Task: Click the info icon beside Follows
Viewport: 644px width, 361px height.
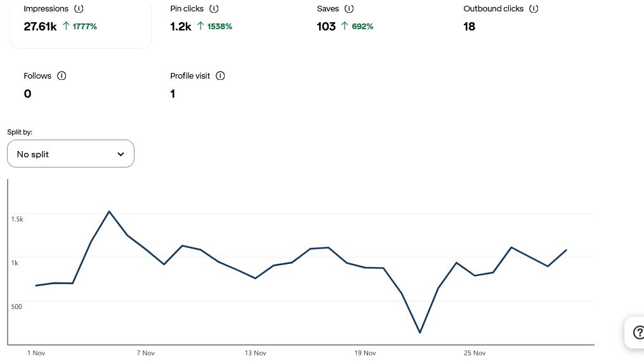Action: click(x=62, y=75)
